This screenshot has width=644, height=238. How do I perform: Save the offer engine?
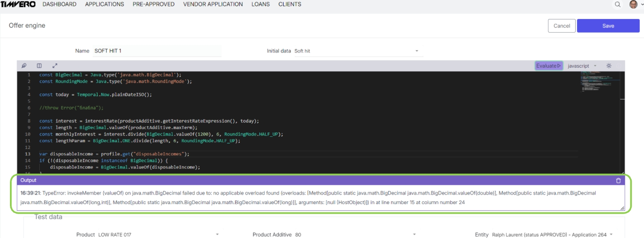(608, 26)
